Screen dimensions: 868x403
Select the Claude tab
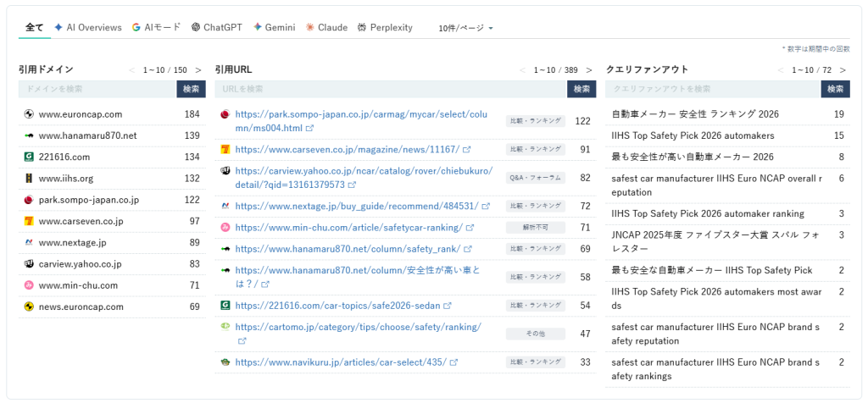click(326, 28)
